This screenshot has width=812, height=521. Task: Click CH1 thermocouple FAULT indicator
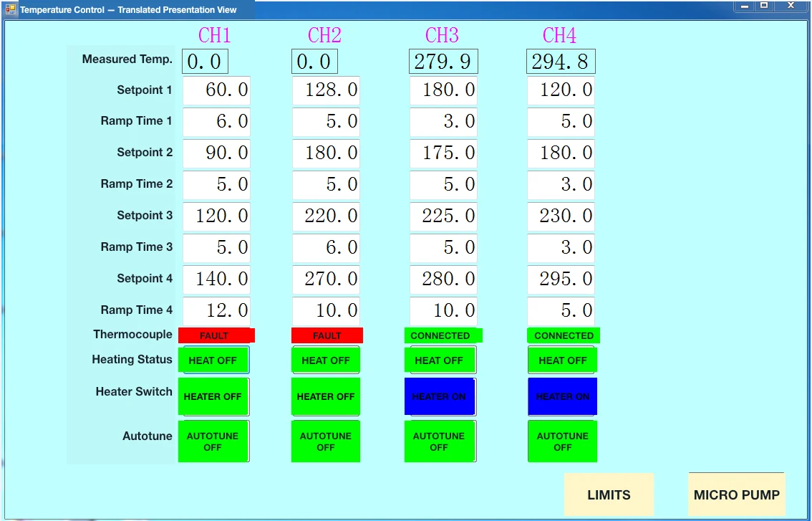tap(216, 335)
